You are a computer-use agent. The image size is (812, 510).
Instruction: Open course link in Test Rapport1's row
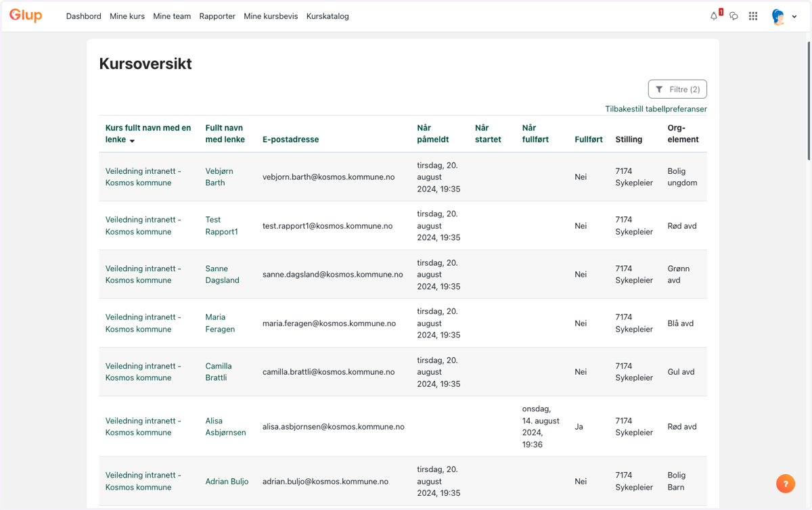143,225
